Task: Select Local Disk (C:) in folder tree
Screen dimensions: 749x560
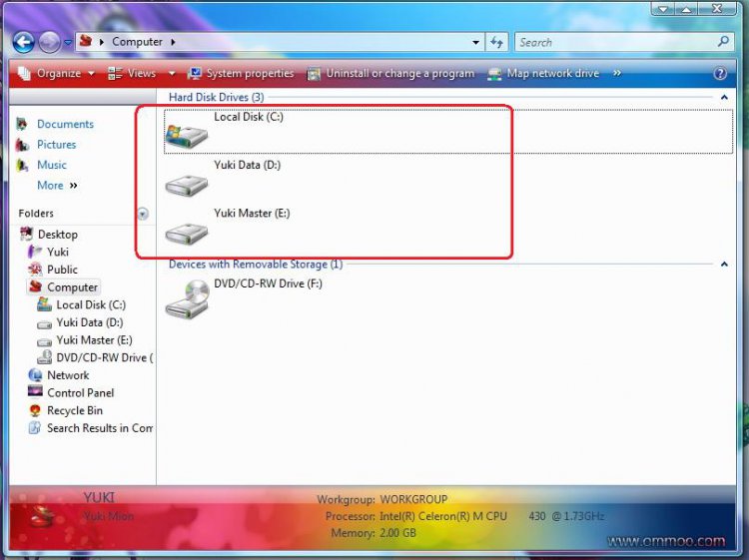Action: pyautogui.click(x=91, y=304)
